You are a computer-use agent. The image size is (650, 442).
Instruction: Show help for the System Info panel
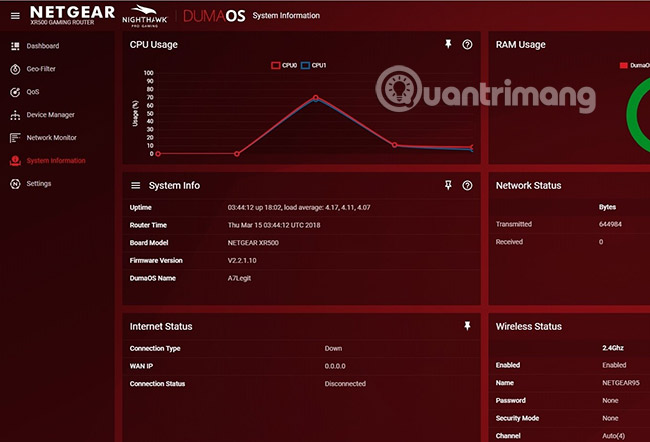(x=467, y=185)
